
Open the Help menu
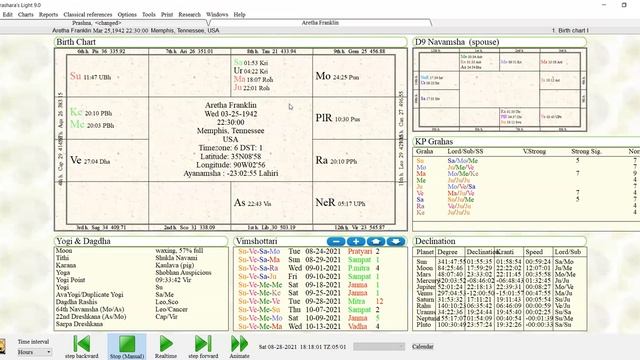pos(239,14)
